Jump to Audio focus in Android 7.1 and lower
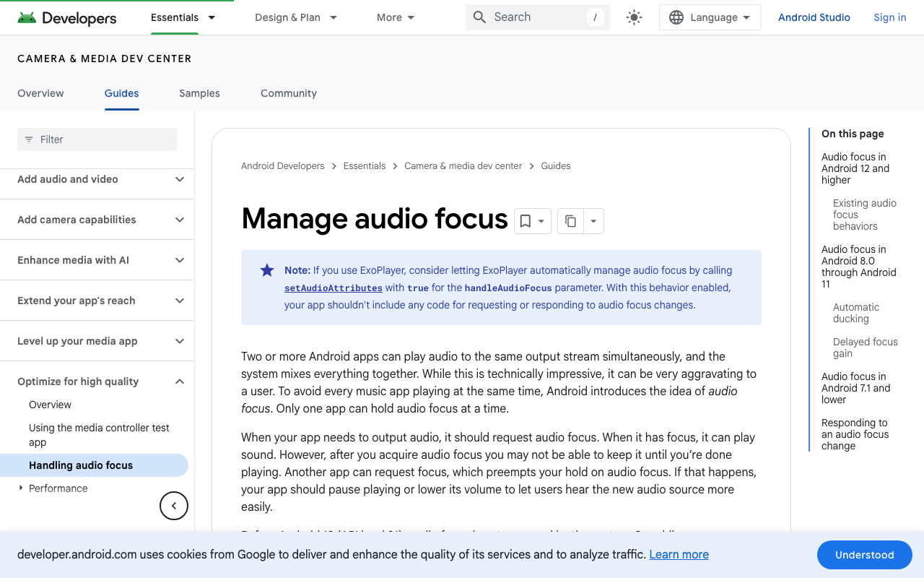Image resolution: width=924 pixels, height=578 pixels. 856,388
